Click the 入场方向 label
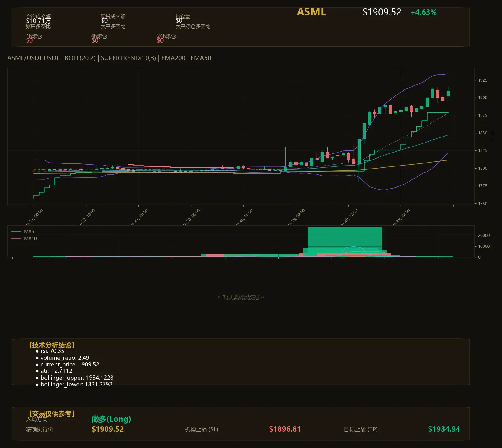Screen dimensions: 502x448 (x=37, y=419)
